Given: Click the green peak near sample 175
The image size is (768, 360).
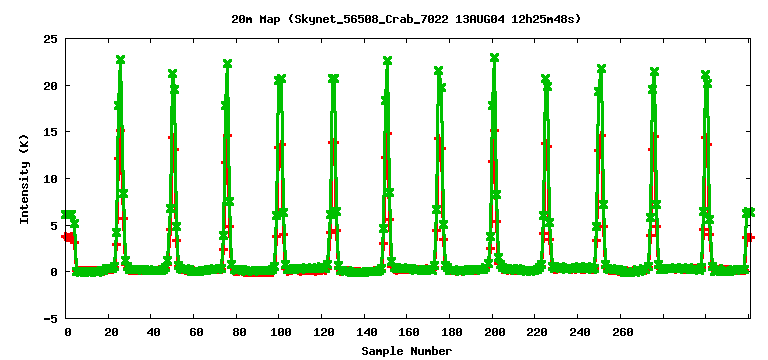Looking at the screenshot, I should click(439, 71).
